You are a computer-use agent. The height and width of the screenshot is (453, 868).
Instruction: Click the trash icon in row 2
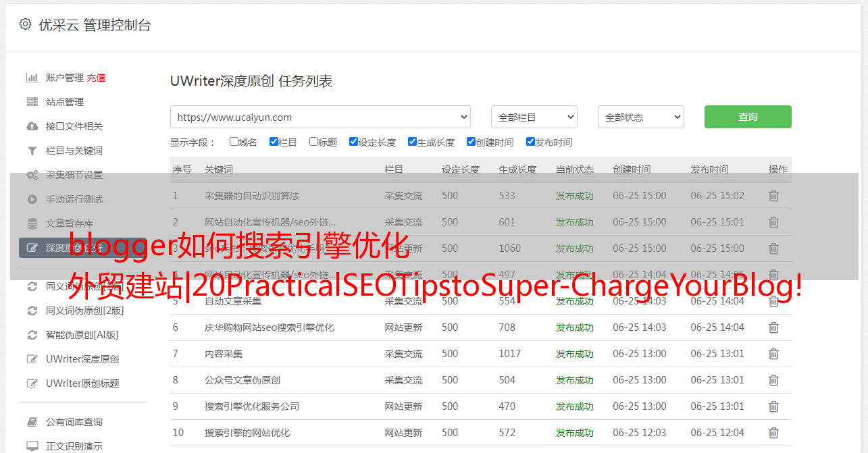pos(773,222)
